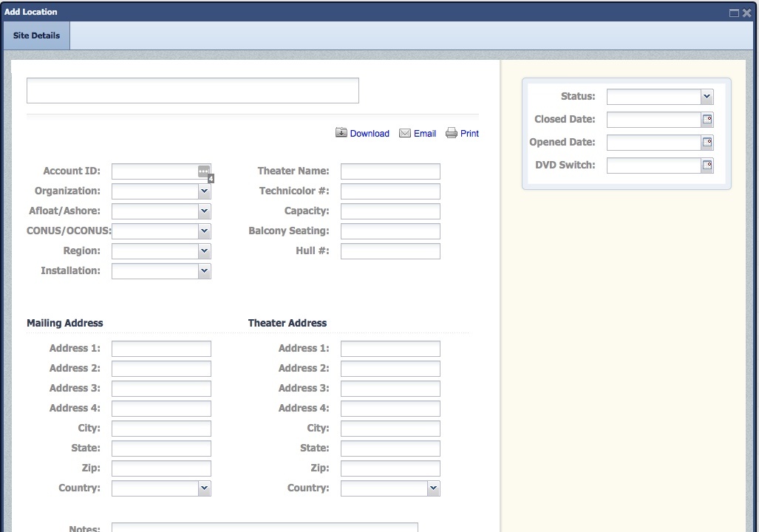Screen dimensions: 759x532
Task: Open the Installation dropdown
Action: [204, 271]
